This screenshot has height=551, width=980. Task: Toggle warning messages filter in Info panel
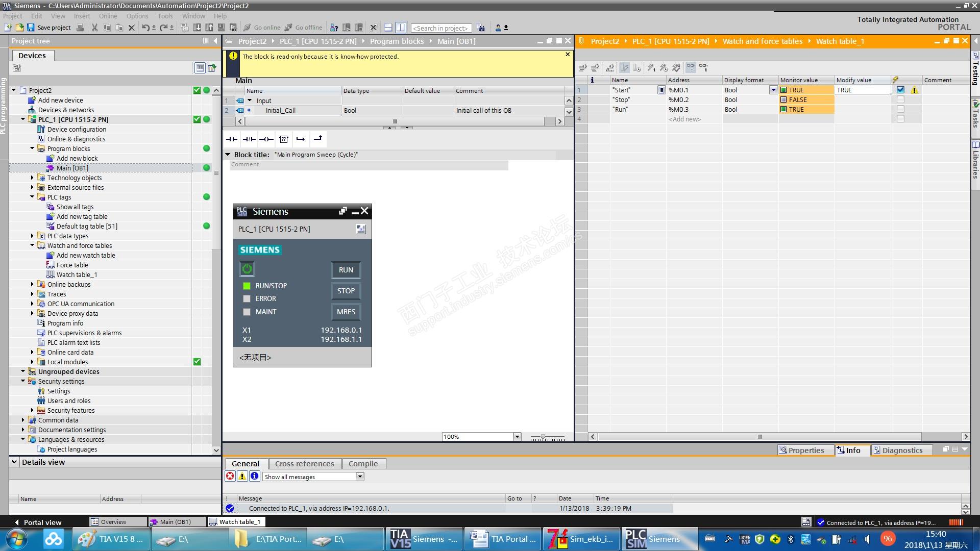242,476
